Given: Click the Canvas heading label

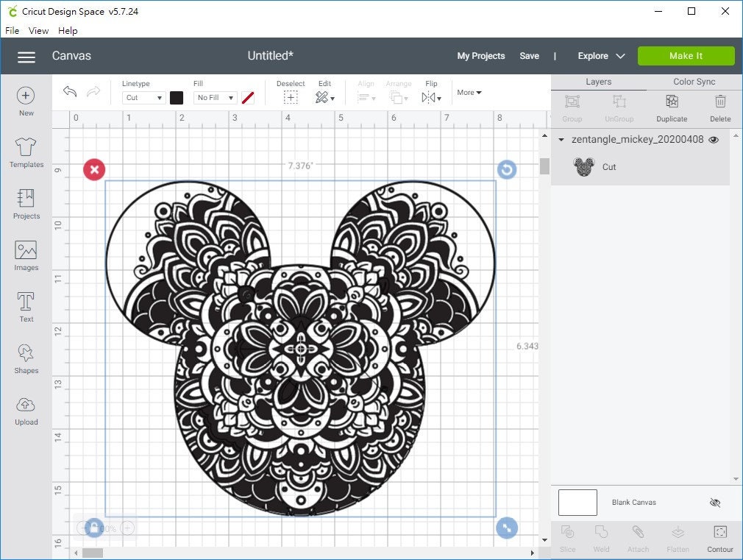Looking at the screenshot, I should [x=71, y=56].
